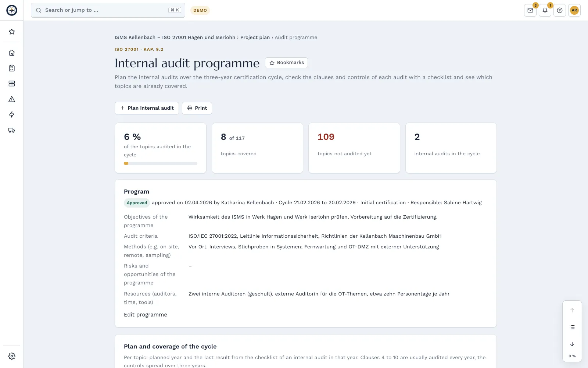The height and width of the screenshot is (368, 588).
Task: Click the 'Objectives of the programme' label
Action: coord(146,221)
